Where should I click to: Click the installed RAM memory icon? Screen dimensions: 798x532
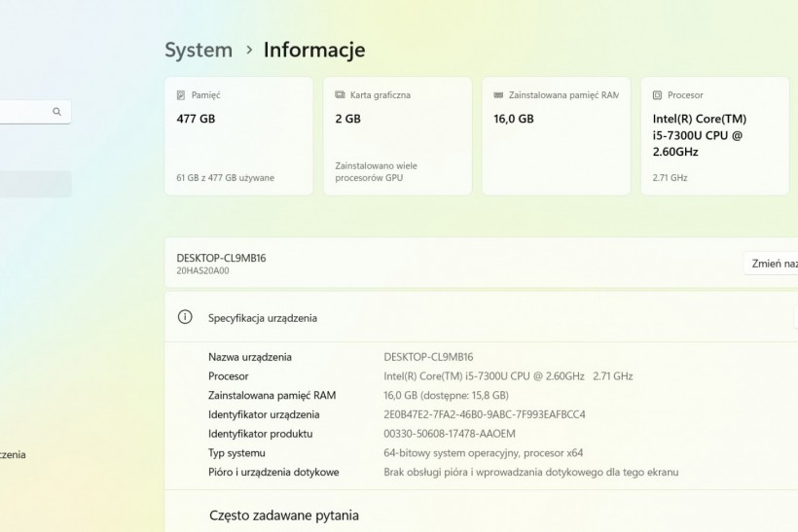[x=498, y=95]
